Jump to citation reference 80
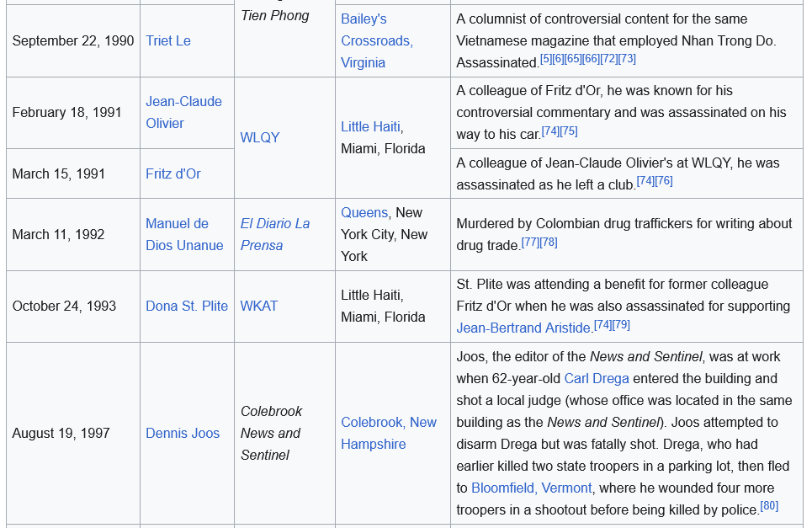This screenshot has width=812, height=528. click(x=769, y=505)
